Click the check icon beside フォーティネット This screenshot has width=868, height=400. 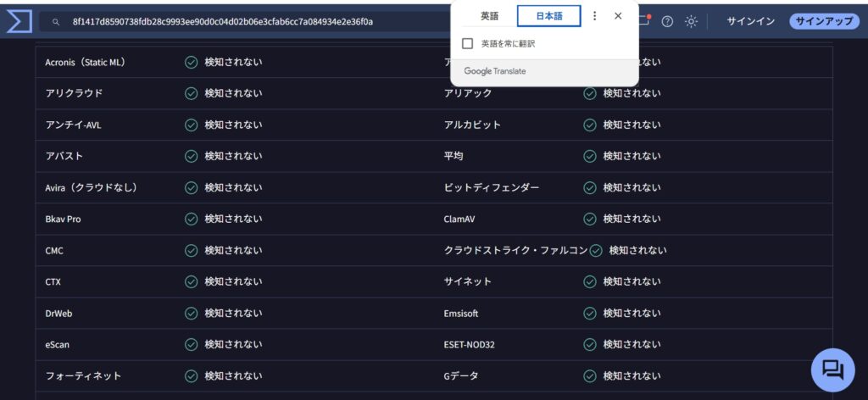point(191,376)
